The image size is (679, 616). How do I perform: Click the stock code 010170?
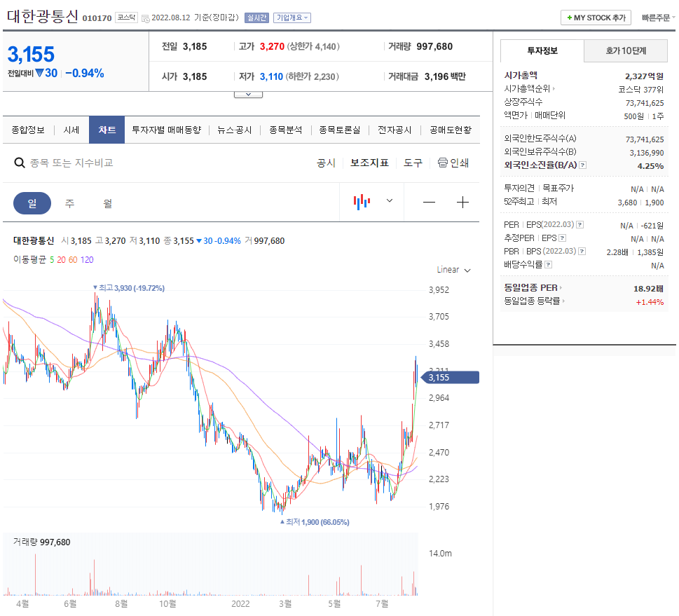(x=97, y=18)
